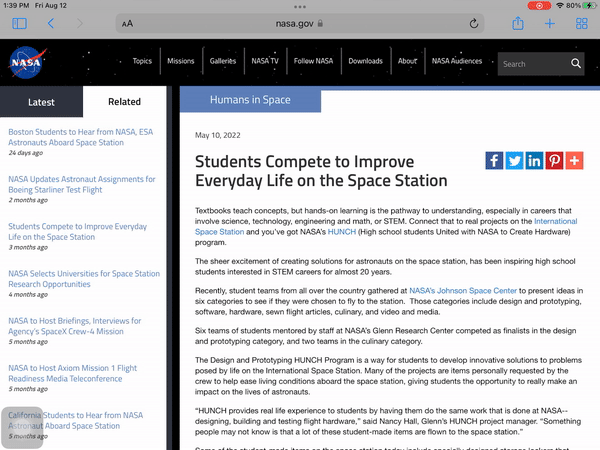Tap the nasa.gov address bar

click(x=300, y=24)
